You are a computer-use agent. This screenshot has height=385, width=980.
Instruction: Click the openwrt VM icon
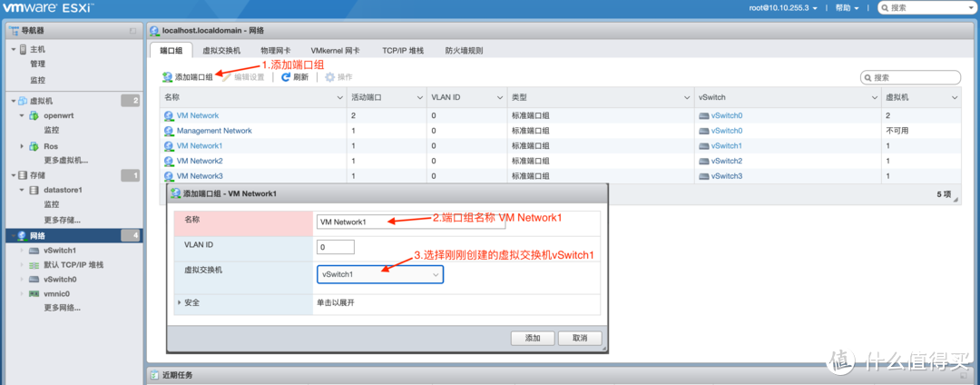(34, 115)
